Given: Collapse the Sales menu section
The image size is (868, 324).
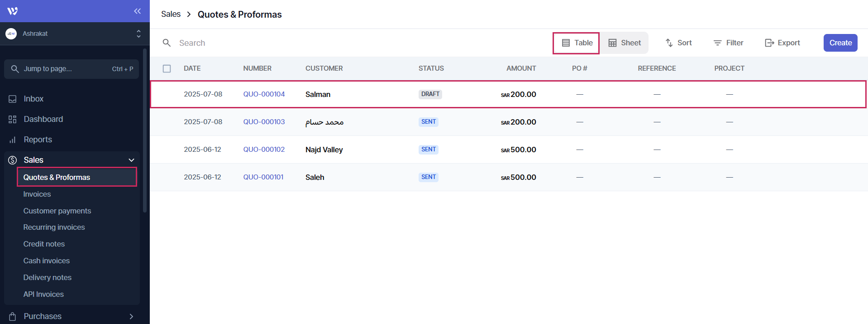Looking at the screenshot, I should coord(131,160).
